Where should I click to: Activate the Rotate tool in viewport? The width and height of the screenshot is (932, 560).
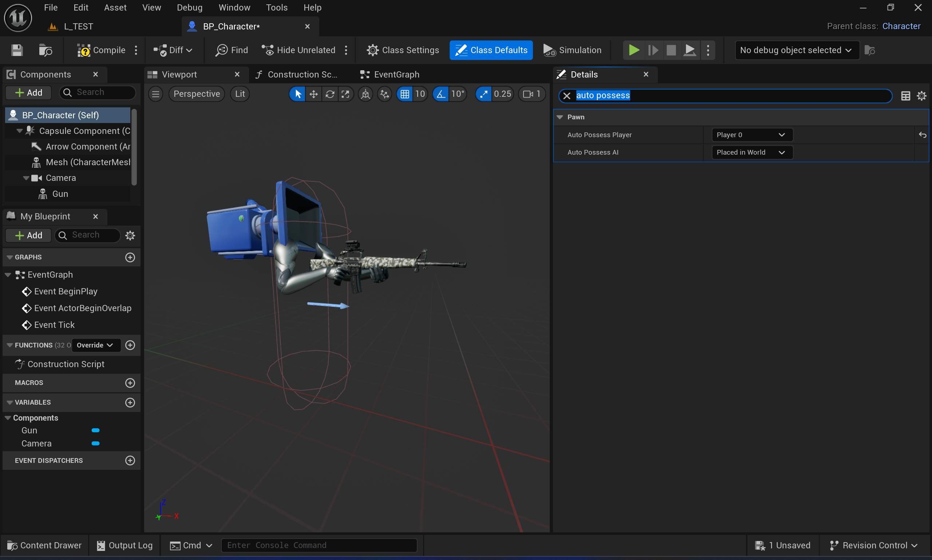(329, 94)
